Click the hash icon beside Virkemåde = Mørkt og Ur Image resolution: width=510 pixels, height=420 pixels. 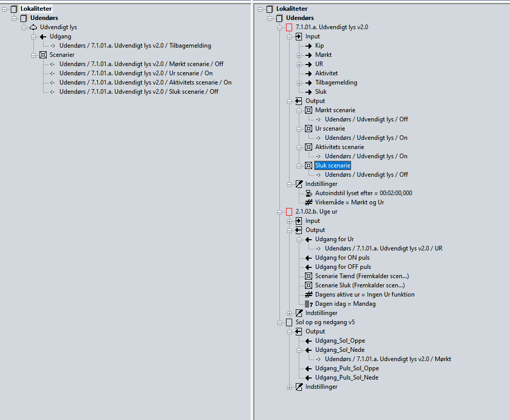[309, 202]
